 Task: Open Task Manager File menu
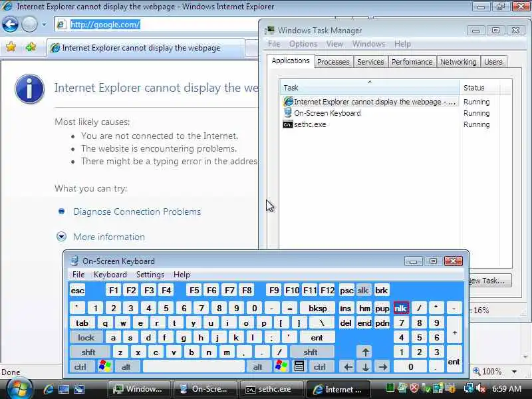point(274,44)
